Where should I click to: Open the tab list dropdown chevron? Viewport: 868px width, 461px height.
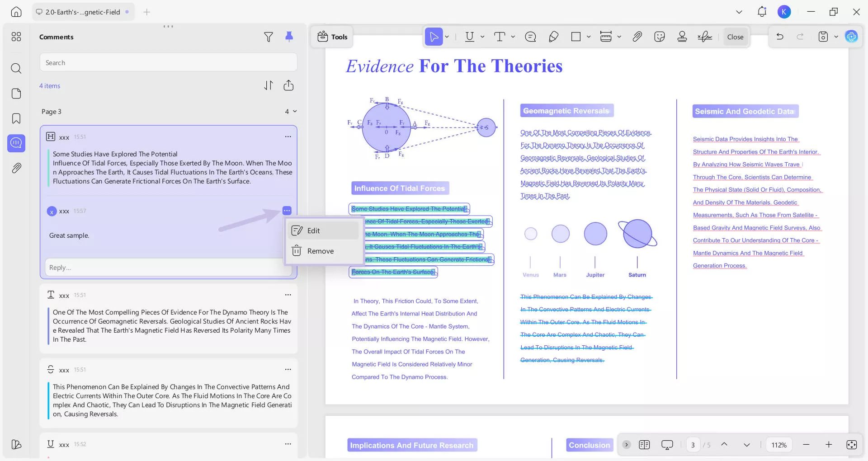click(x=739, y=12)
